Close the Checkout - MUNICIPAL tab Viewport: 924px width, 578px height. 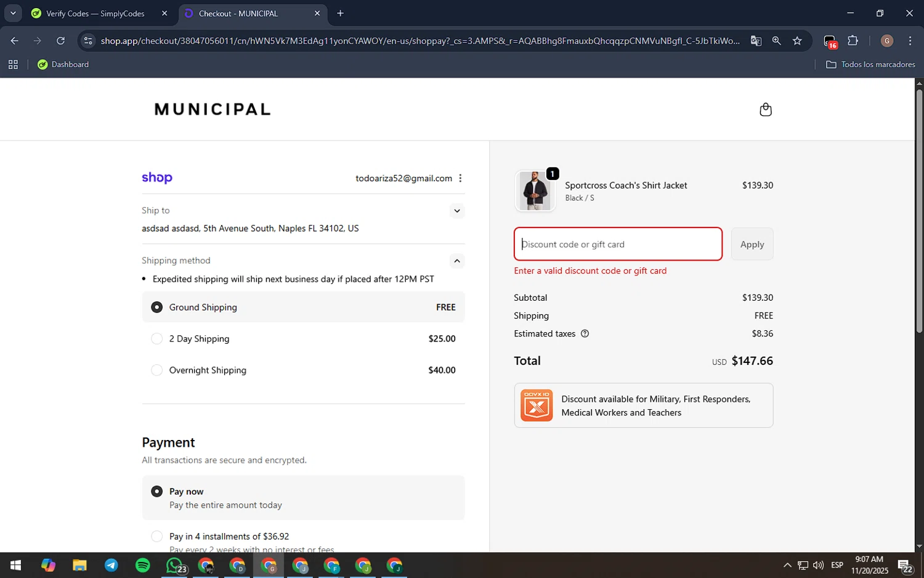(317, 13)
